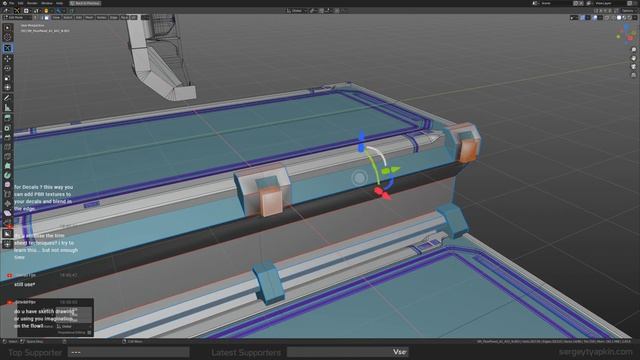This screenshot has height=360, width=640.
Task: Open Global transform orientation dropdown
Action: [297, 11]
